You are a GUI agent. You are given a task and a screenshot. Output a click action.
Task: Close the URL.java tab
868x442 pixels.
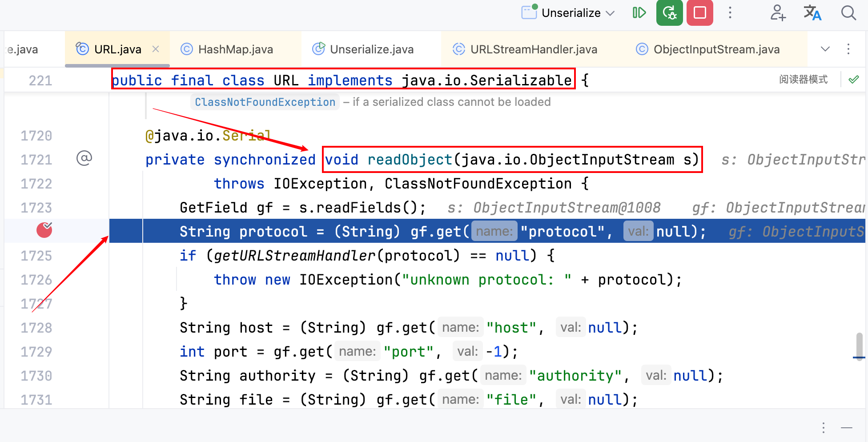(x=156, y=49)
